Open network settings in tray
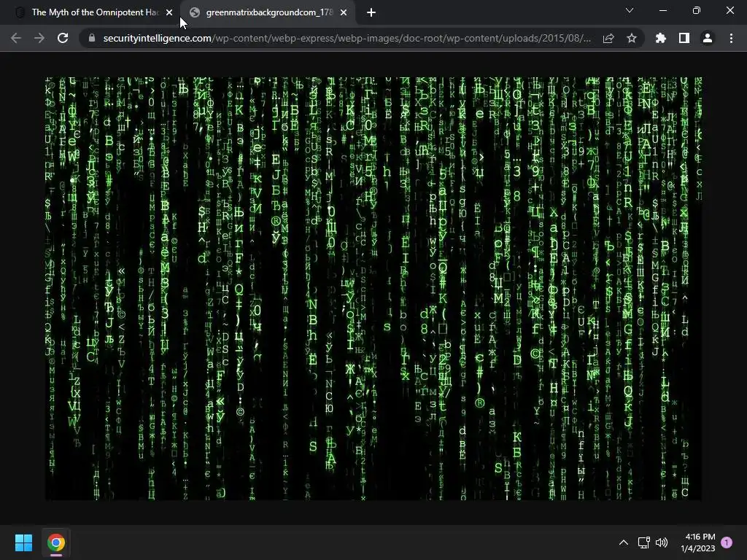Screen dimensions: 747x560 tap(643, 542)
